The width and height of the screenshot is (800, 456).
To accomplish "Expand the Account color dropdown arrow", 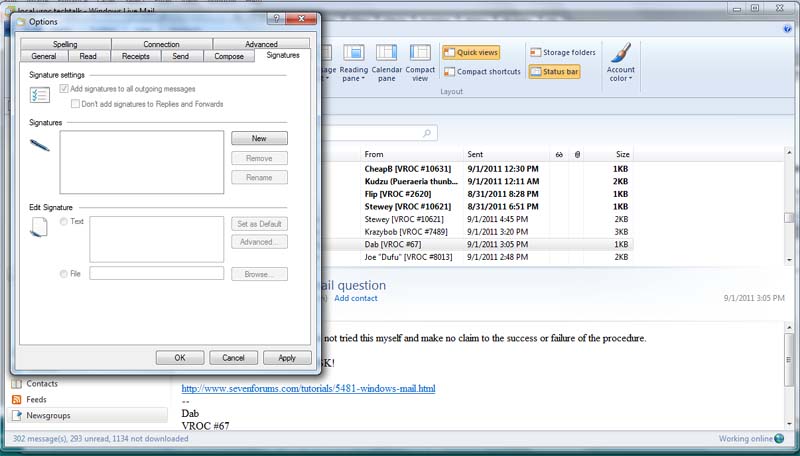I will tap(630, 79).
